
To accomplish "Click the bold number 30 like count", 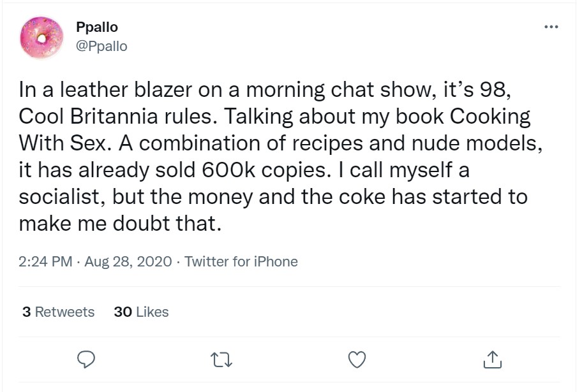I will point(123,312).
